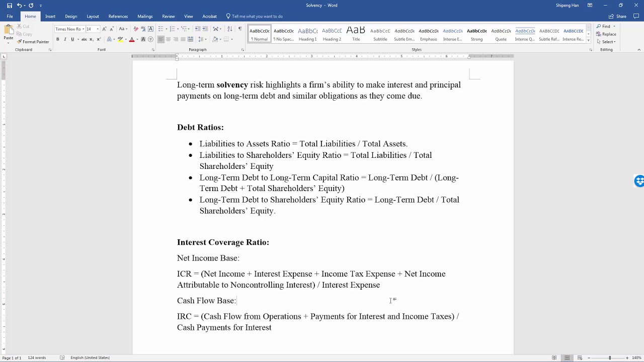This screenshot has height=362, width=644.
Task: Clear all formatting with the eraser icon
Action: pos(136,29)
